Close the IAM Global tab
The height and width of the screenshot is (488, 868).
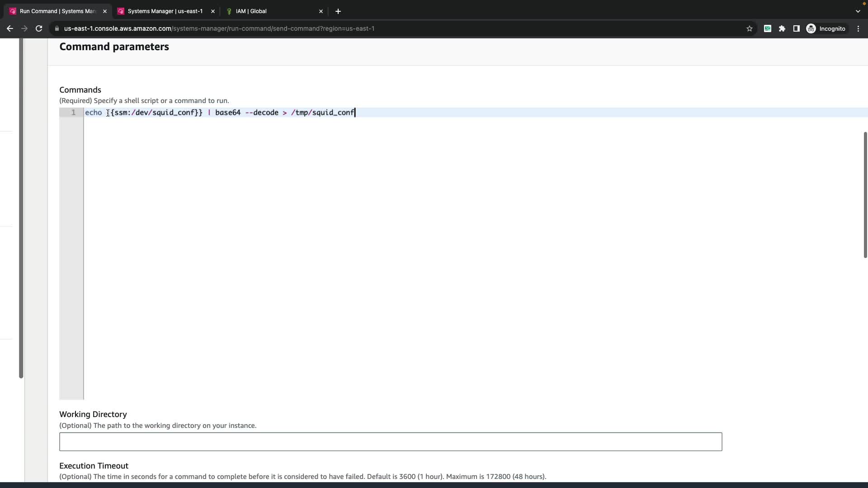pyautogui.click(x=321, y=11)
